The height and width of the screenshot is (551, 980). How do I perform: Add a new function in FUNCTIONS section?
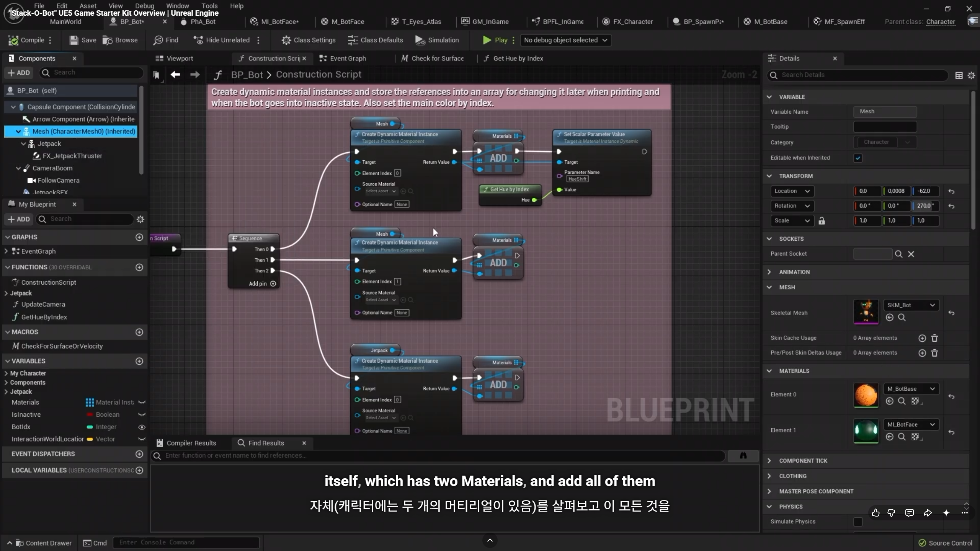coord(139,267)
